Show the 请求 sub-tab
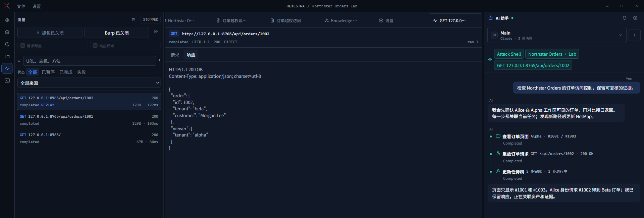 click(175, 55)
